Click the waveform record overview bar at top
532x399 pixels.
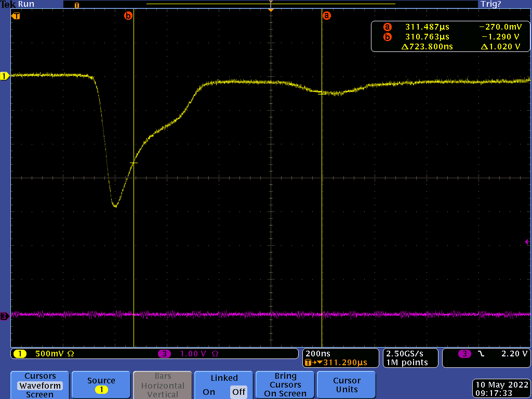pos(270,4)
